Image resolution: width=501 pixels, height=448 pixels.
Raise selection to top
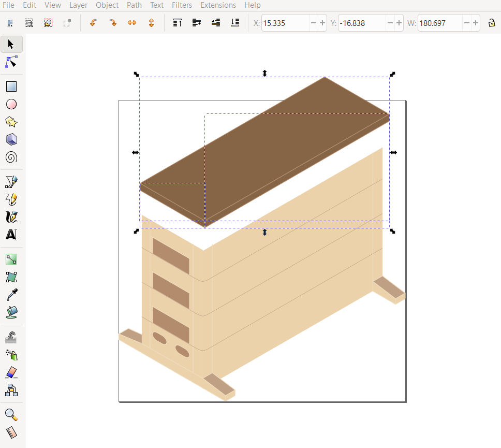(178, 23)
